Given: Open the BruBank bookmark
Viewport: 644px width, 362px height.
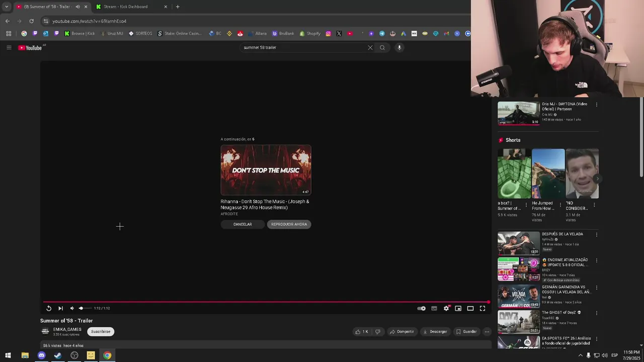Looking at the screenshot, I should [x=283, y=34].
